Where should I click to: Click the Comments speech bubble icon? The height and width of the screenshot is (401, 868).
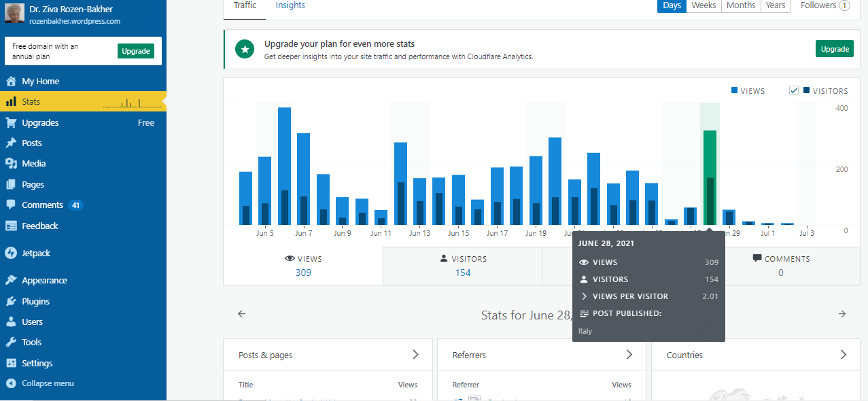11,205
